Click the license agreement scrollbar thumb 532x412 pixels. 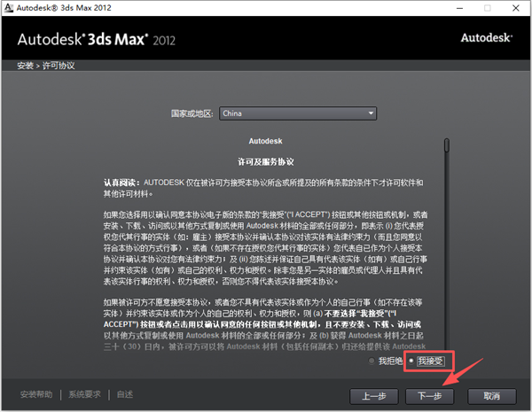point(447,145)
